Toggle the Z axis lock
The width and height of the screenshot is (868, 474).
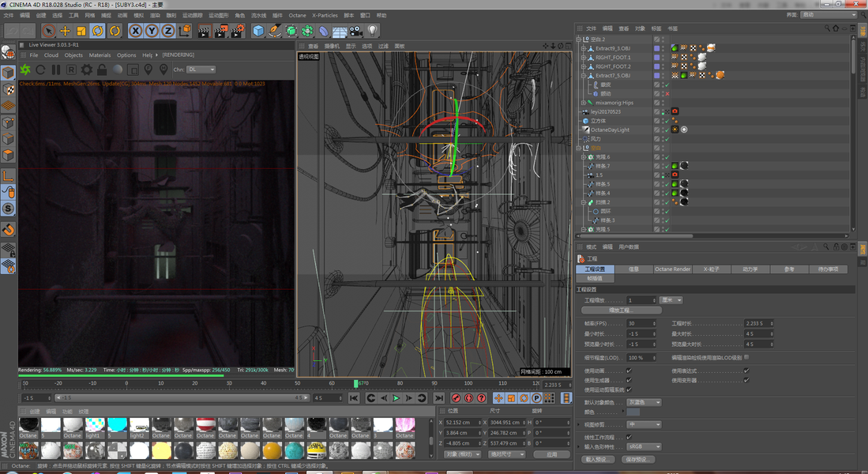[167, 31]
